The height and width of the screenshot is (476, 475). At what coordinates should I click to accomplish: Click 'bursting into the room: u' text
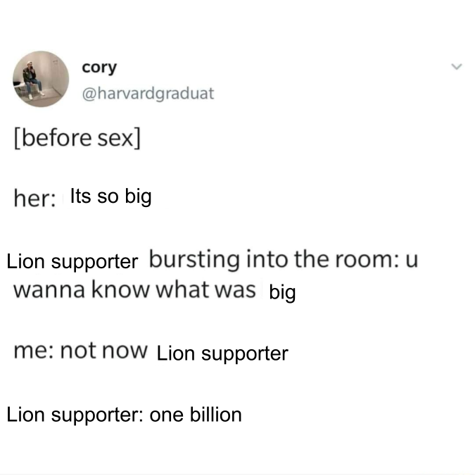tap(284, 260)
